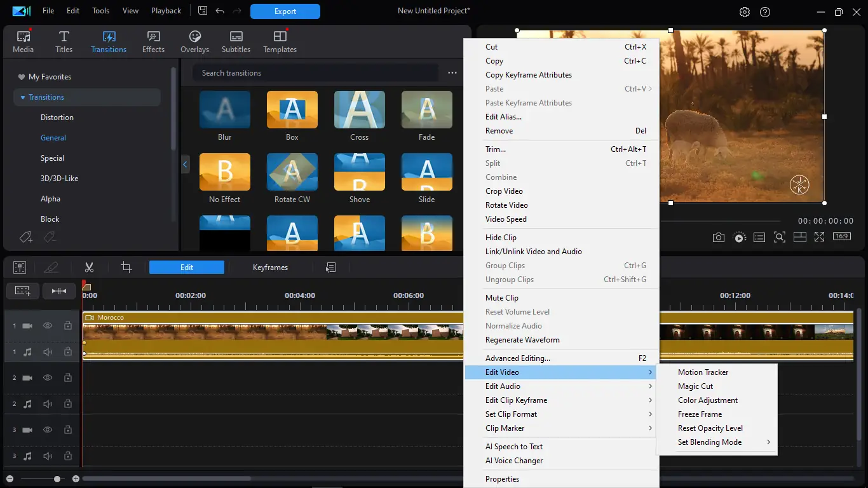Click the save project icon
This screenshot has width=868, height=488.
pos(203,11)
